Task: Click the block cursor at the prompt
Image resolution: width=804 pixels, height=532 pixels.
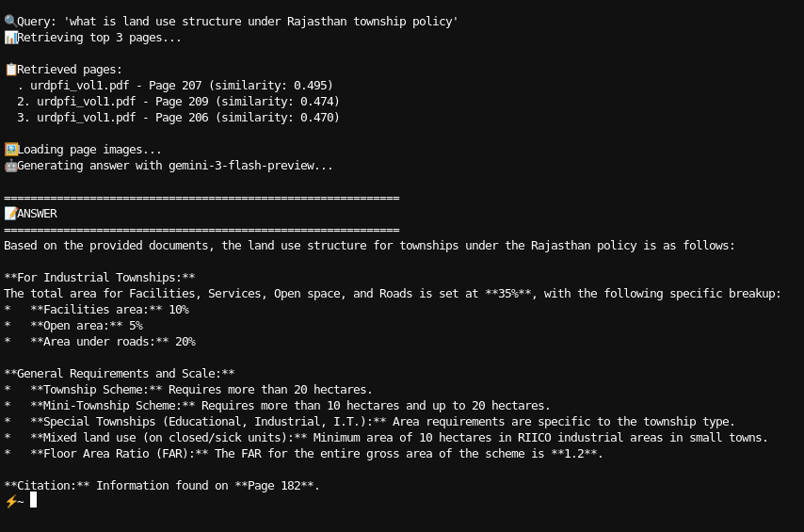Action: pos(33,500)
